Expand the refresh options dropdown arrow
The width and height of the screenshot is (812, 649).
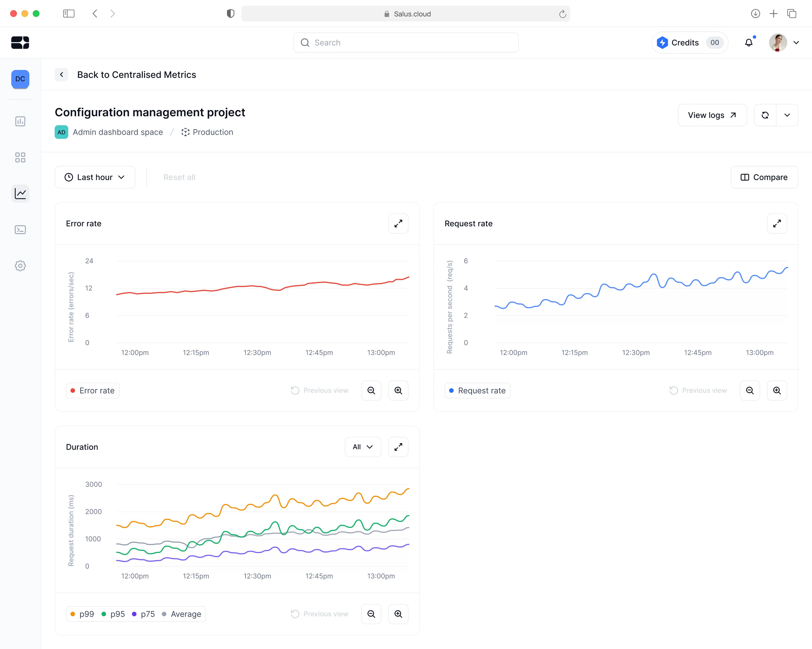tap(787, 115)
